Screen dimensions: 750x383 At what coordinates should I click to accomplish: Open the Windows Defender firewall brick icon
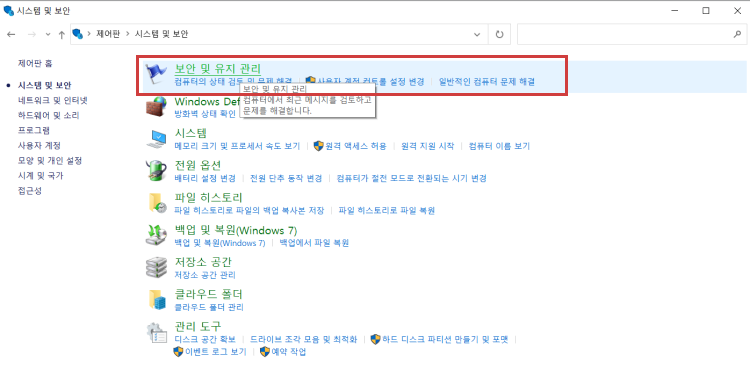click(x=156, y=107)
